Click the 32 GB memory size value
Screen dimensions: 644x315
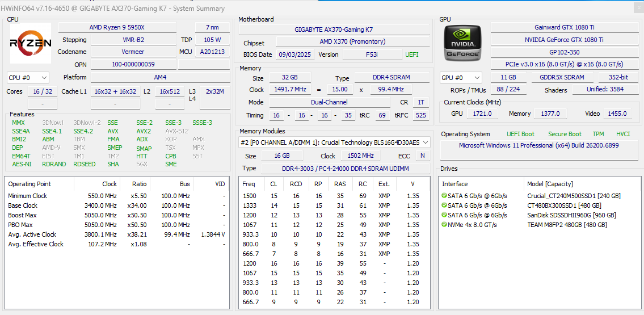point(290,78)
